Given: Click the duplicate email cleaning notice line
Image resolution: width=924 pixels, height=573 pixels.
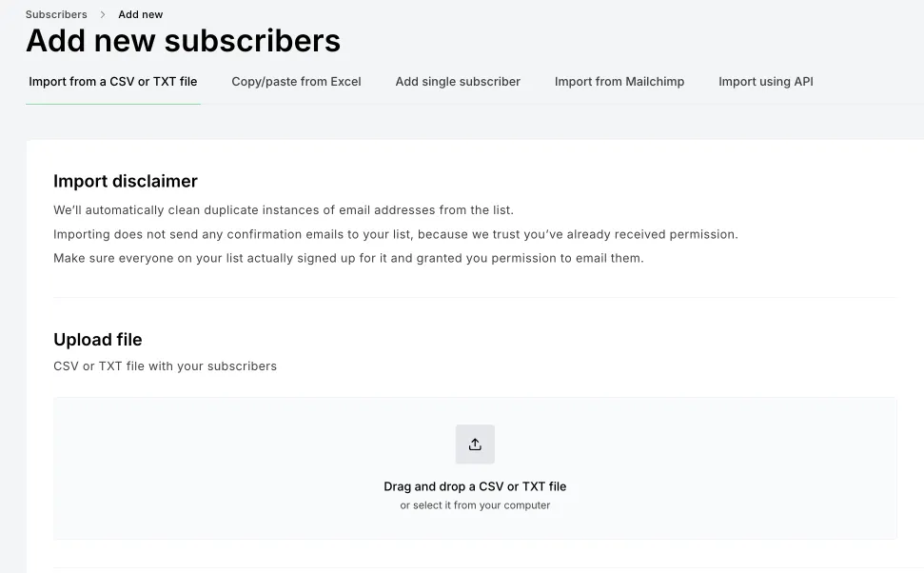Looking at the screenshot, I should pos(284,210).
